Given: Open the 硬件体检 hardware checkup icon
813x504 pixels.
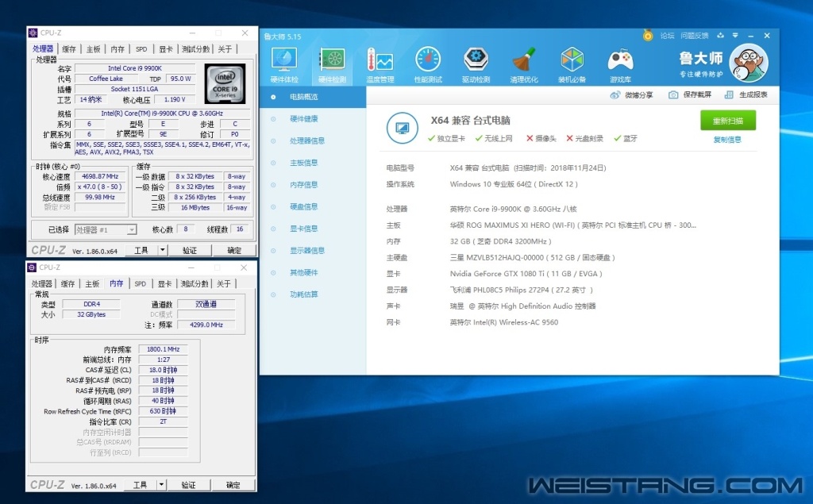Looking at the screenshot, I should 284,65.
